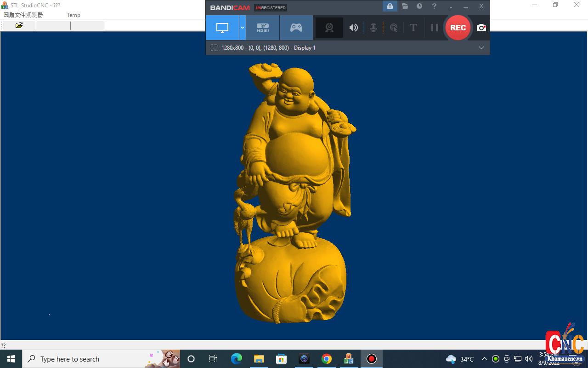Switch to game recording mode
This screenshot has width=588, height=368.
click(296, 28)
